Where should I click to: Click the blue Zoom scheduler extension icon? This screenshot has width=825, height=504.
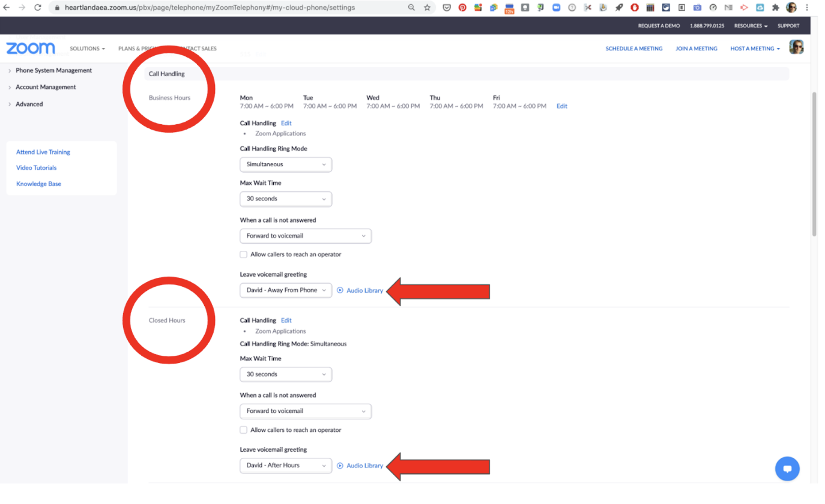[556, 8]
